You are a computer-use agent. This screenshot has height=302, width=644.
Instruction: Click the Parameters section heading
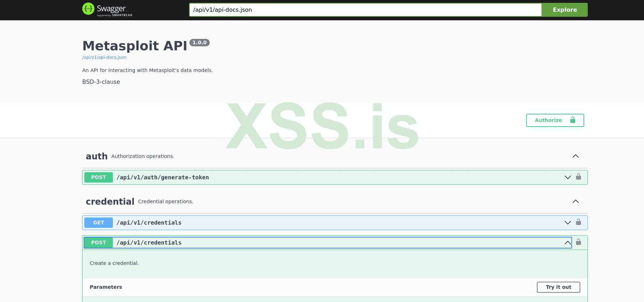point(106,287)
